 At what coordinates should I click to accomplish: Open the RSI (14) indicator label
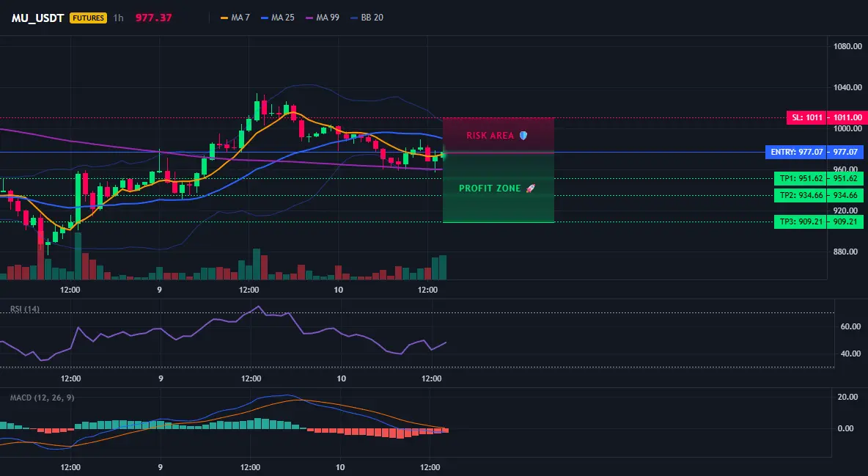pyautogui.click(x=25, y=309)
